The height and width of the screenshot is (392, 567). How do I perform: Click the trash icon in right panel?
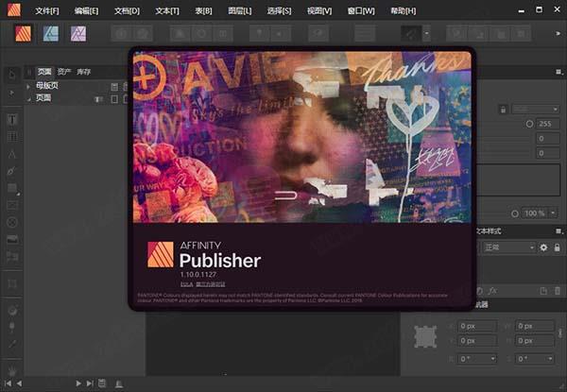[x=558, y=291]
